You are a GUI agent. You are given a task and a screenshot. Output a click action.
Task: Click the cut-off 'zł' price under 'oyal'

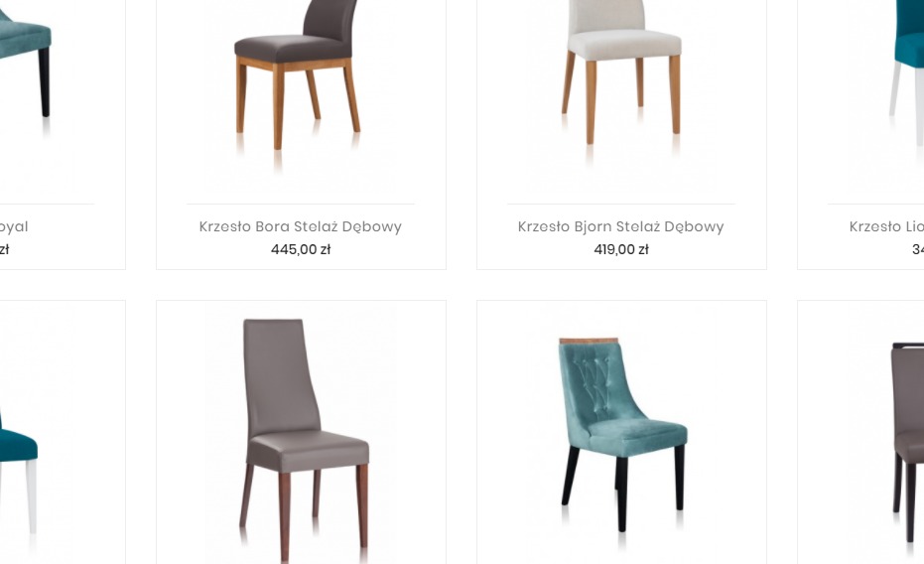click(4, 250)
